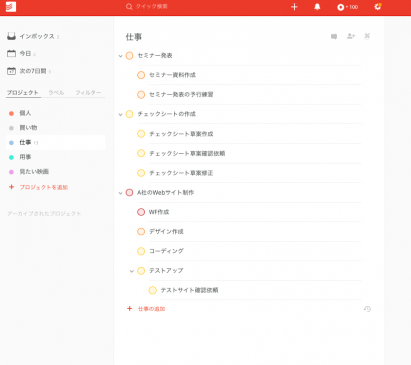
Task: Check off チェックシート草案修正 task
Action: coord(141,173)
